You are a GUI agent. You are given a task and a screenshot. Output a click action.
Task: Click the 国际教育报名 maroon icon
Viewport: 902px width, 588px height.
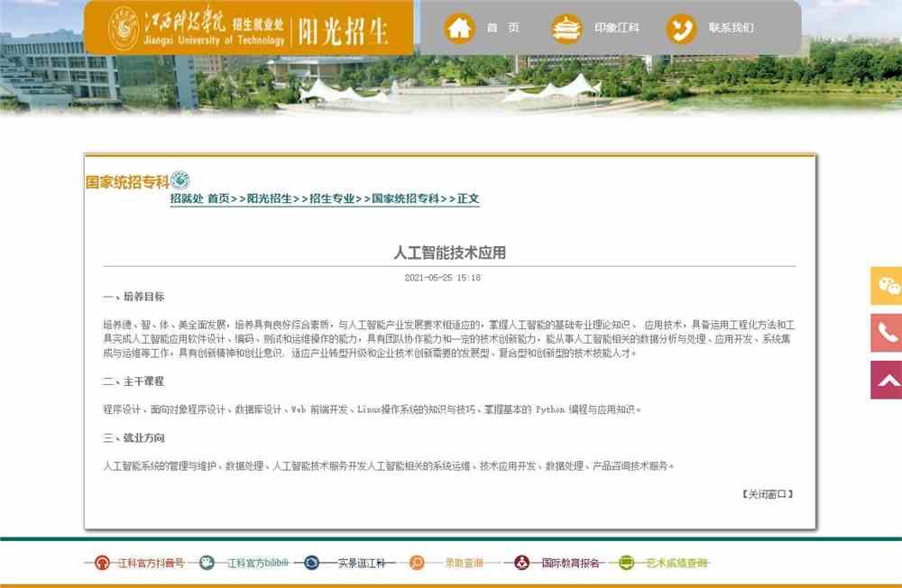521,563
